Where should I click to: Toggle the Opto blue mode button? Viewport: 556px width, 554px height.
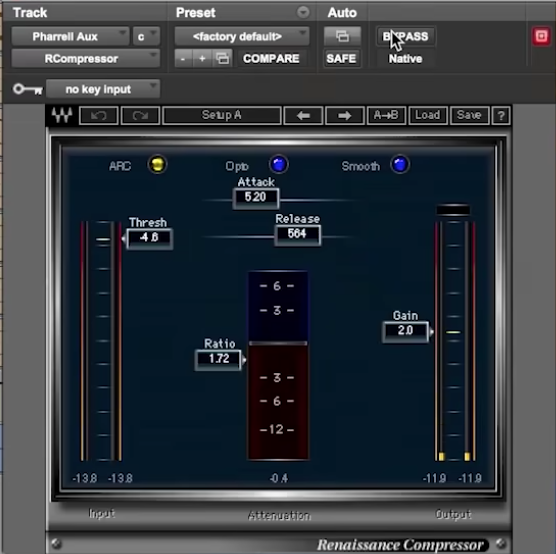pyautogui.click(x=279, y=165)
